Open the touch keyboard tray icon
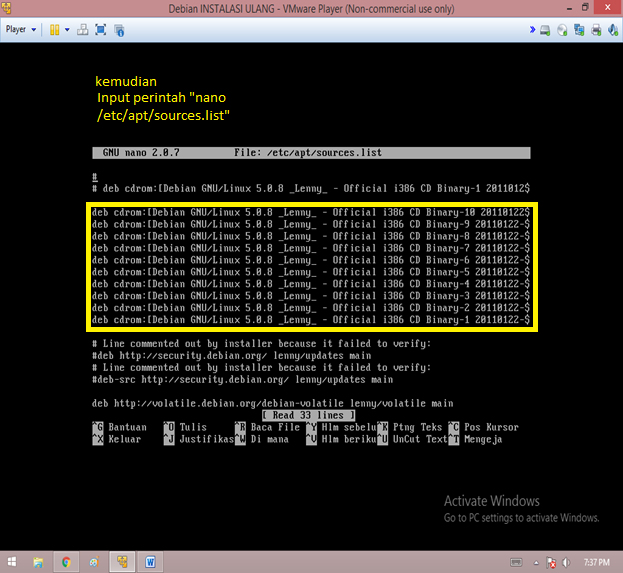The width and height of the screenshot is (623, 573). pos(516,562)
